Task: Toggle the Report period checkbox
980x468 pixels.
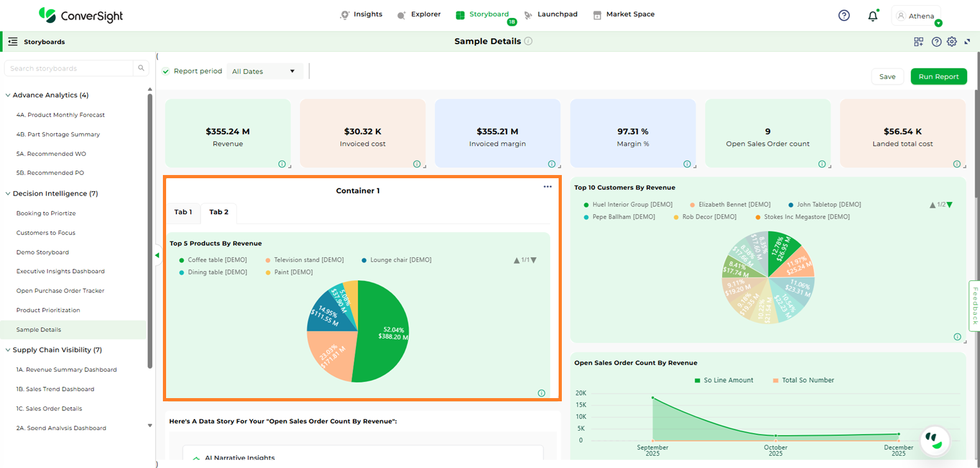Action: (x=166, y=71)
